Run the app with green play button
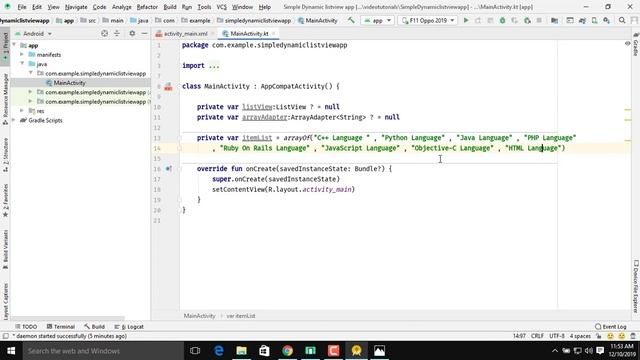The width and height of the screenshot is (640, 360). tap(466, 20)
